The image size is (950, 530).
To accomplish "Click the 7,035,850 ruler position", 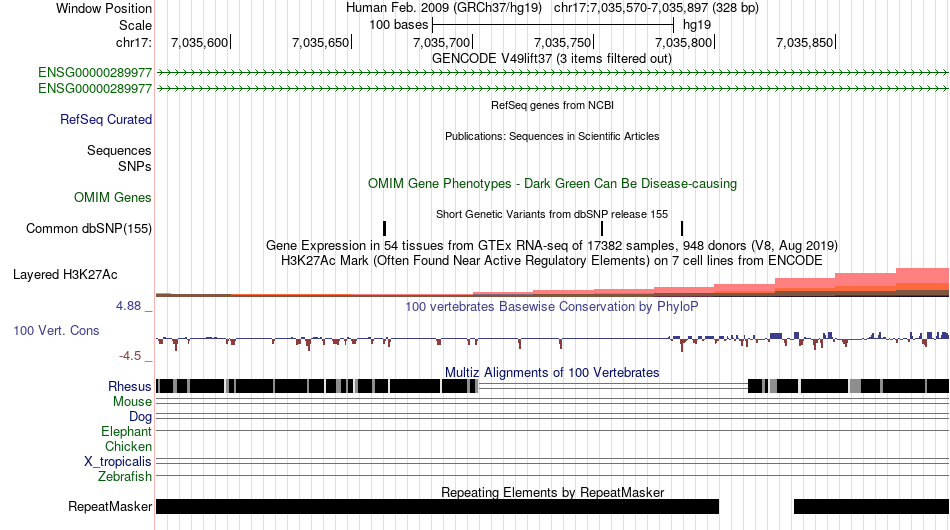I will (805, 42).
